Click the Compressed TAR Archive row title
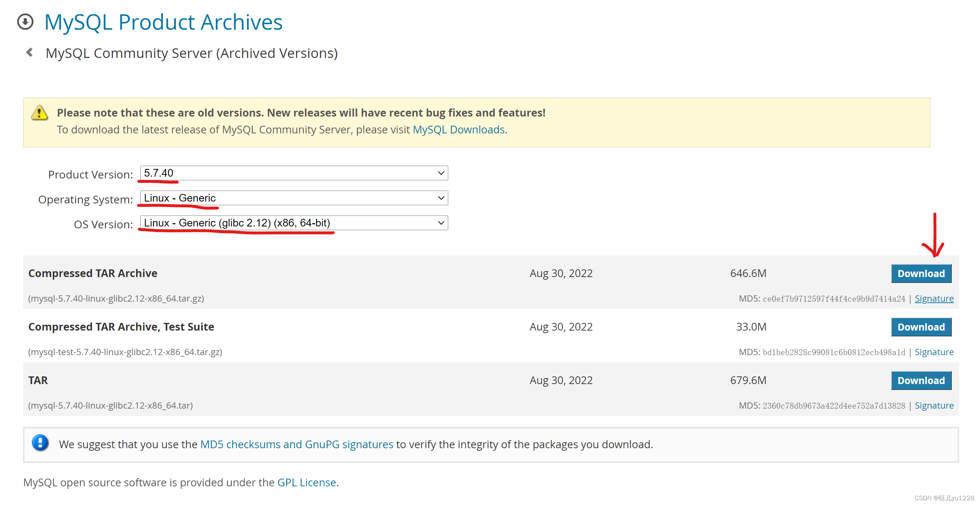Screen dimensions: 980x505 [92, 273]
